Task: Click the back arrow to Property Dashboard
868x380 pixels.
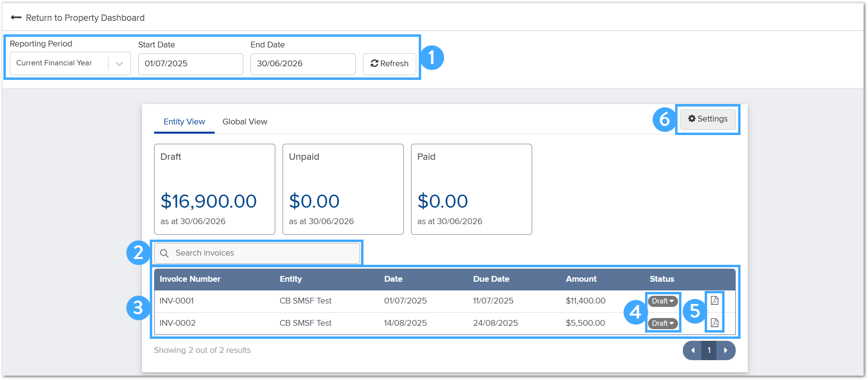Action: (16, 18)
